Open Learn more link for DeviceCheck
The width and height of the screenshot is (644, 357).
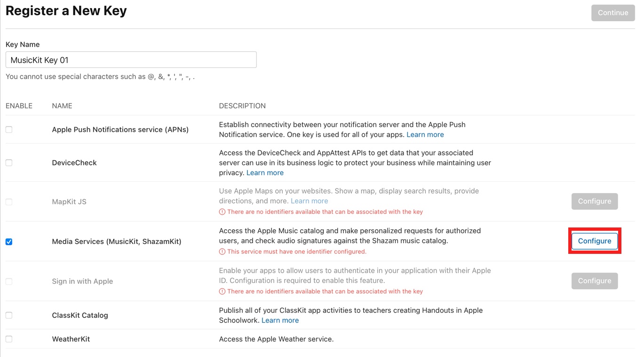click(265, 173)
